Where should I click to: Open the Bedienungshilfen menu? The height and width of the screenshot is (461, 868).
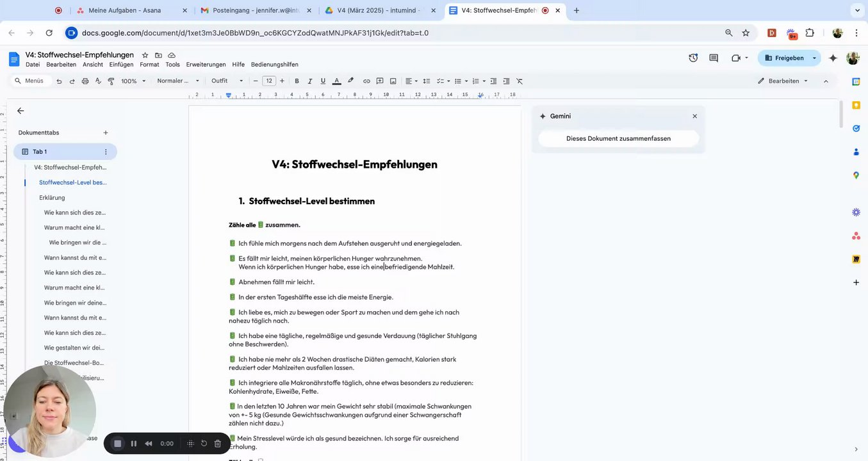pyautogui.click(x=275, y=65)
